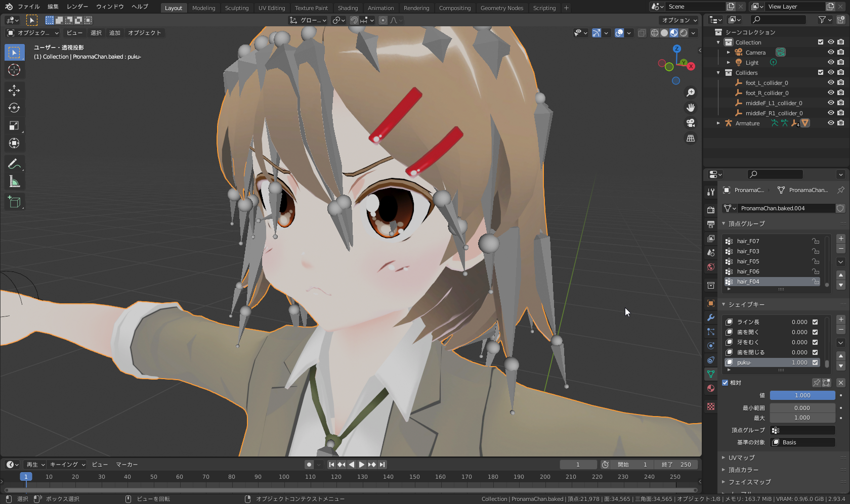850x504 pixels.
Task: Click the 最小範囲 range field
Action: 802,408
